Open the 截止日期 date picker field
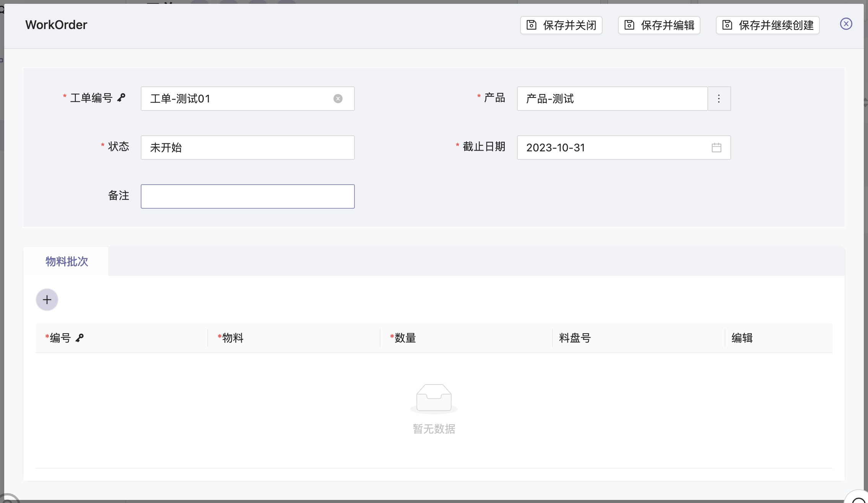868x503 pixels. click(612, 148)
